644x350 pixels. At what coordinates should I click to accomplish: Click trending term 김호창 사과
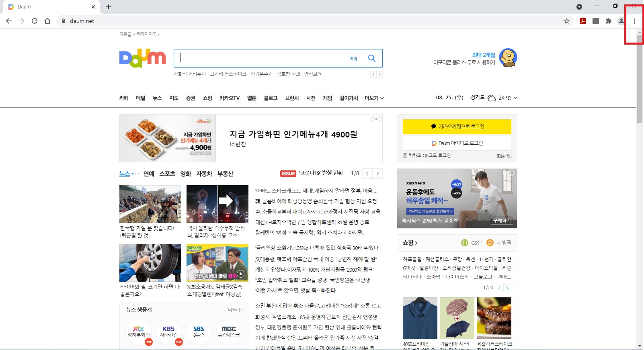pyautogui.click(x=289, y=74)
